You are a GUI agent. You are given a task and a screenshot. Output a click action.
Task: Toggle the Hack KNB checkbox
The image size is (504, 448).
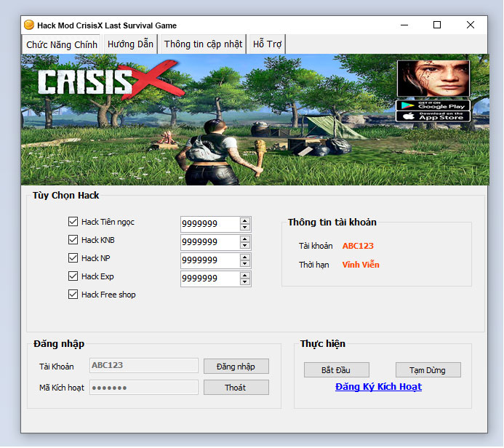[73, 240]
